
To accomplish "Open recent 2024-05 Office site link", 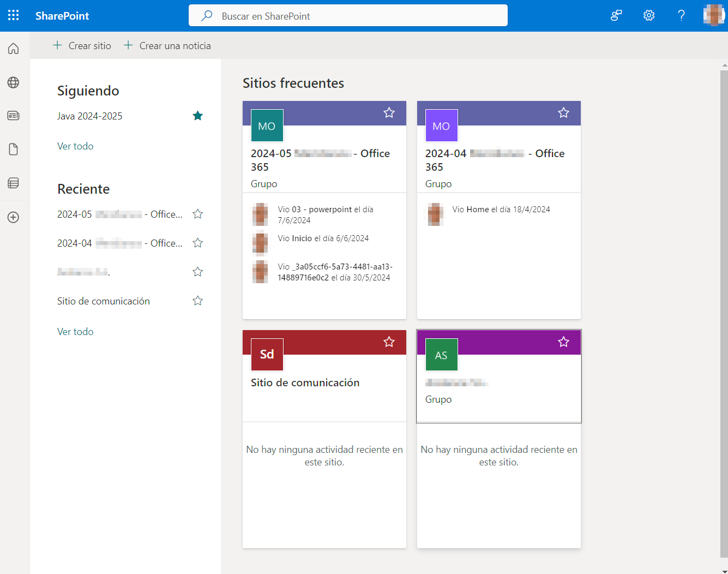I will point(120,214).
